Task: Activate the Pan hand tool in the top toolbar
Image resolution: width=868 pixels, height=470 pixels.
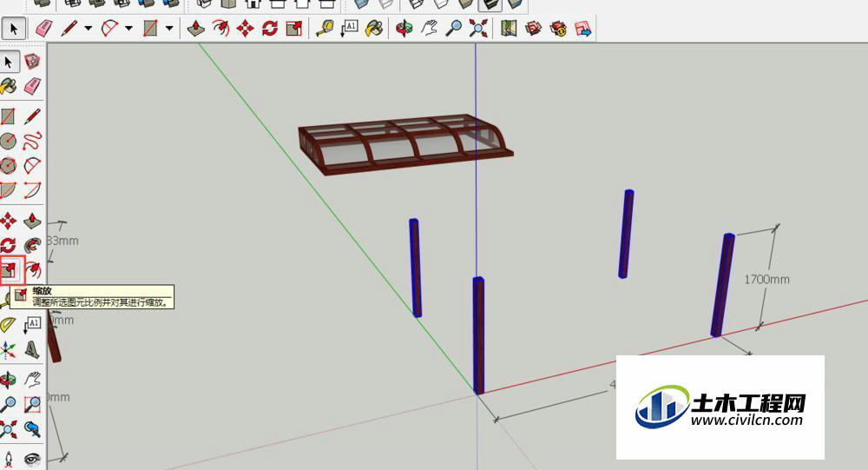Action: [429, 29]
